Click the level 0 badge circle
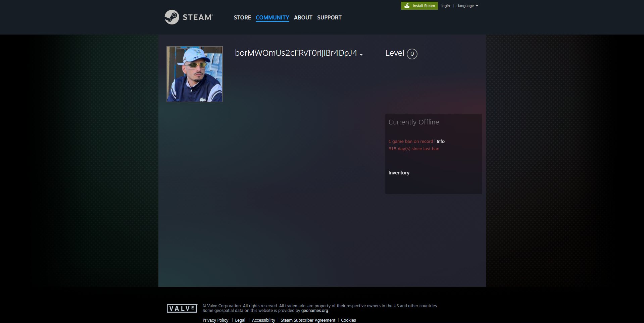Screen dimensions: 644x323 pos(412,54)
